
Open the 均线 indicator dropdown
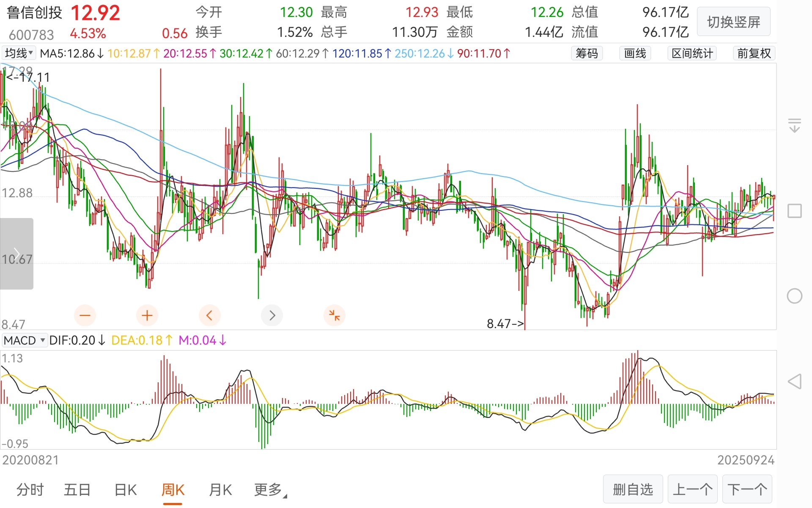[19, 53]
